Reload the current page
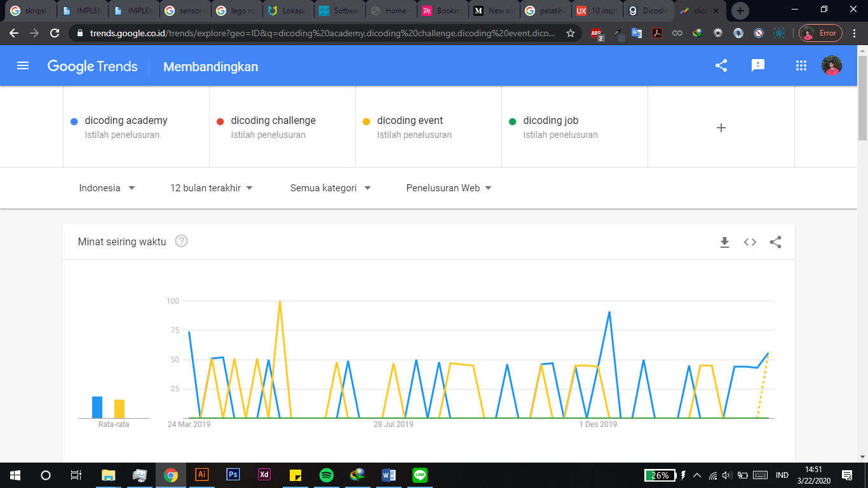Screen dimensions: 868x488 [x=55, y=33]
